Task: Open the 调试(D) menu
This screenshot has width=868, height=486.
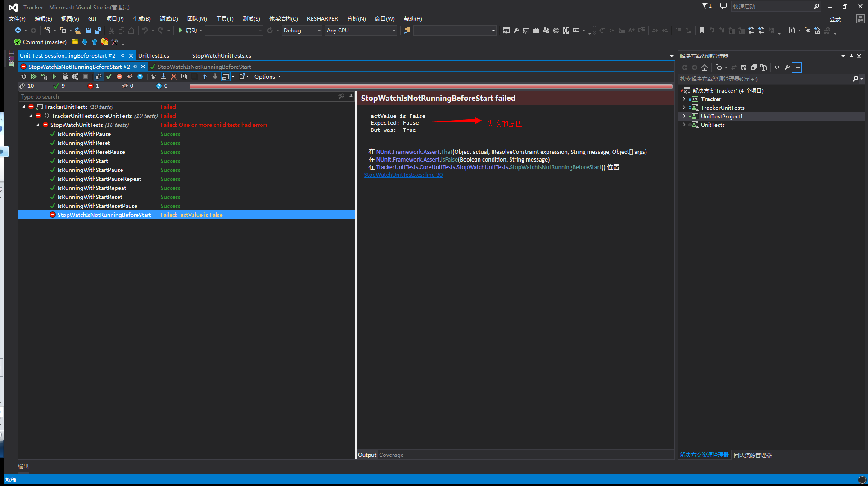Action: pos(169,18)
